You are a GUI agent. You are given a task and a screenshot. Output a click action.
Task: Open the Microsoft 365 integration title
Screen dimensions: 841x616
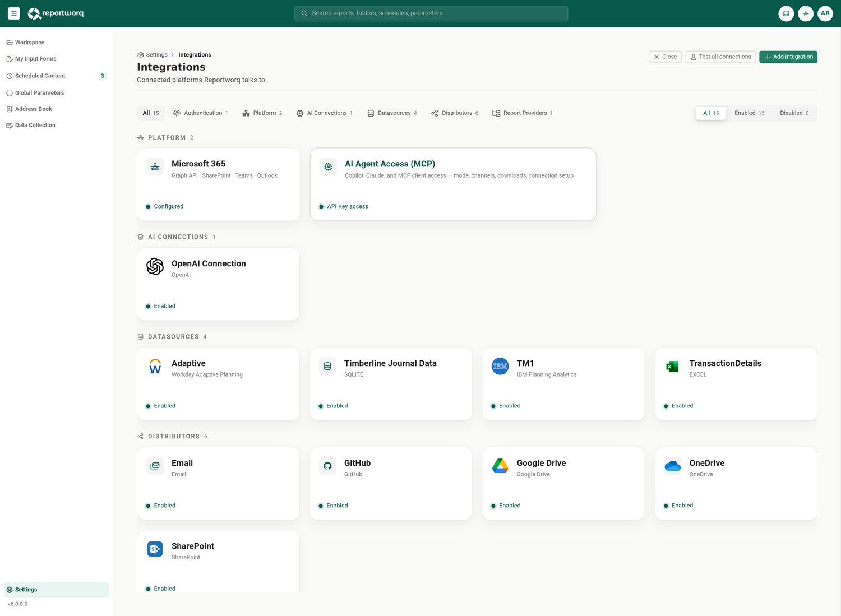198,164
